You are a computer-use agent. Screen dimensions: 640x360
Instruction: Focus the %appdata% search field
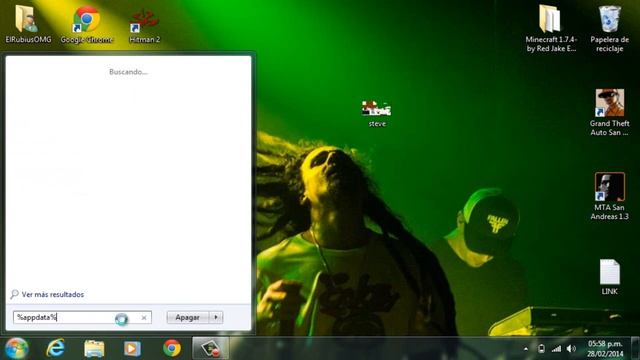click(x=82, y=317)
